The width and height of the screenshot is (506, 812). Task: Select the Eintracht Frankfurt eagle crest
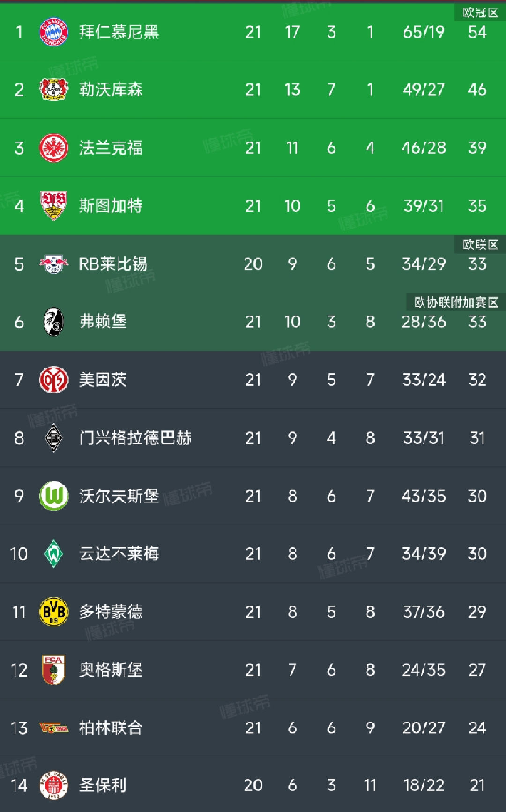54,148
